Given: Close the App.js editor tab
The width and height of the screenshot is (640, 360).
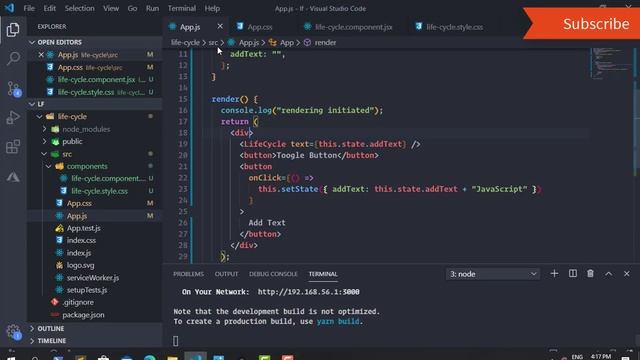Looking at the screenshot, I should [220, 27].
